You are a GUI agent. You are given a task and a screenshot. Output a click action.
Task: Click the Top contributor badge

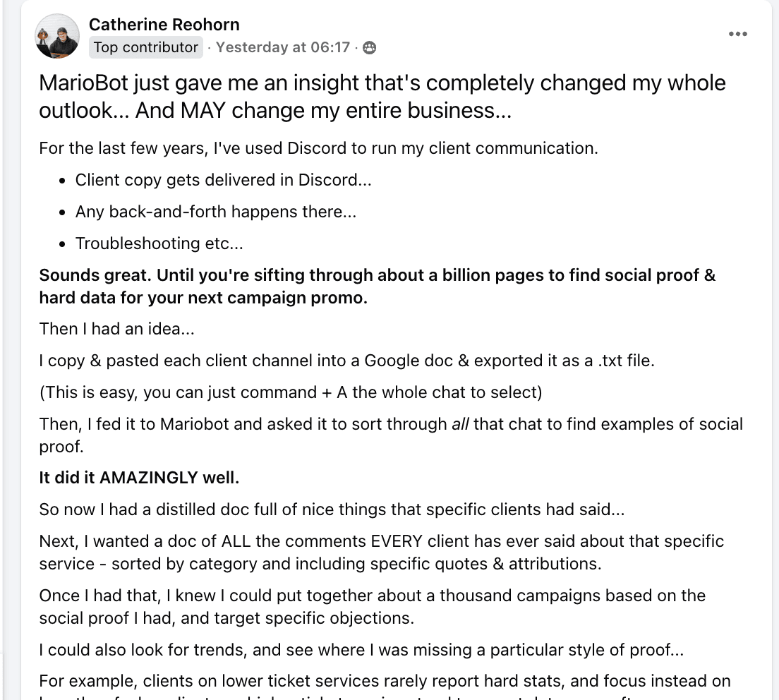pyautogui.click(x=146, y=47)
